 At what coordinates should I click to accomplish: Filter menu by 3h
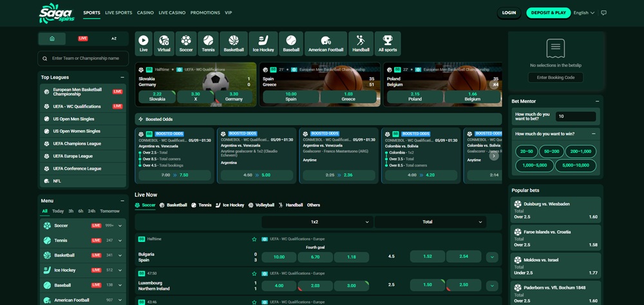(71, 211)
